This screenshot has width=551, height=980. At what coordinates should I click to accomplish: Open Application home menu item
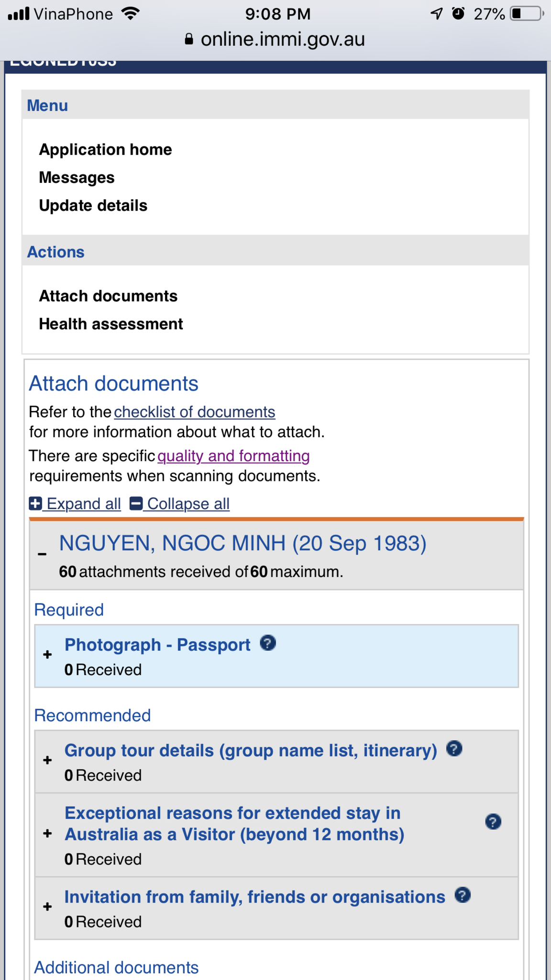click(x=105, y=150)
